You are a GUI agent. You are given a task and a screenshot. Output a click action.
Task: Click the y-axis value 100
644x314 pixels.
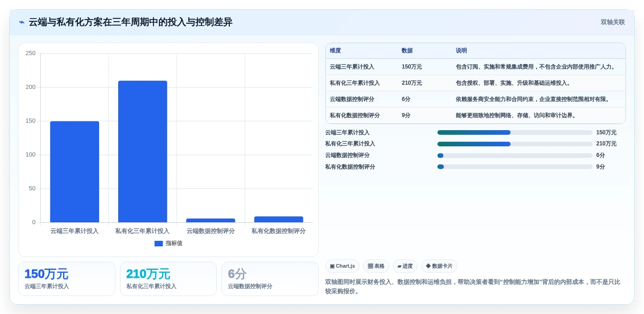tap(31, 155)
